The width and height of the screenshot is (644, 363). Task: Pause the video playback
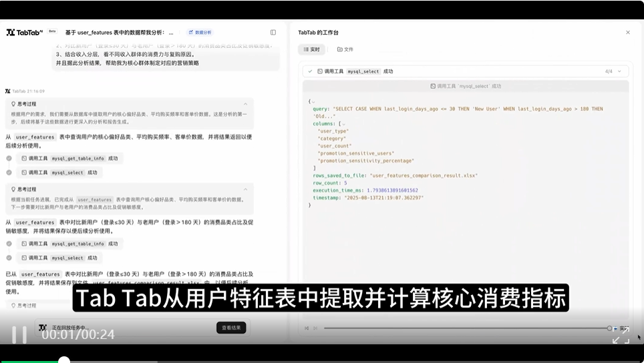click(x=19, y=335)
